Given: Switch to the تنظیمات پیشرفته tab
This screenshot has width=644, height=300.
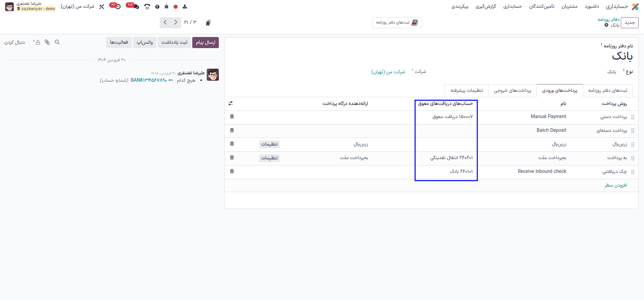Looking at the screenshot, I should click(x=467, y=90).
